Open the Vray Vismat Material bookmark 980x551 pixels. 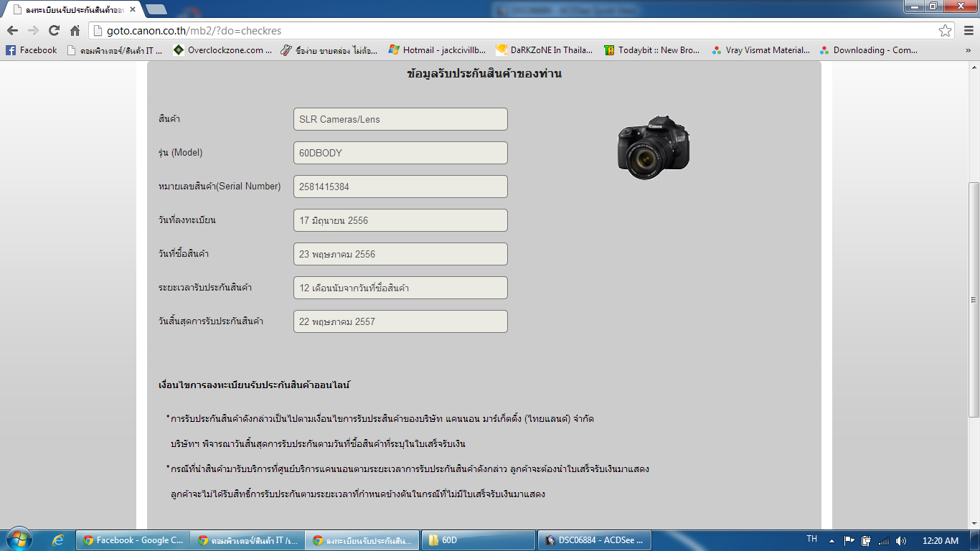tap(760, 50)
